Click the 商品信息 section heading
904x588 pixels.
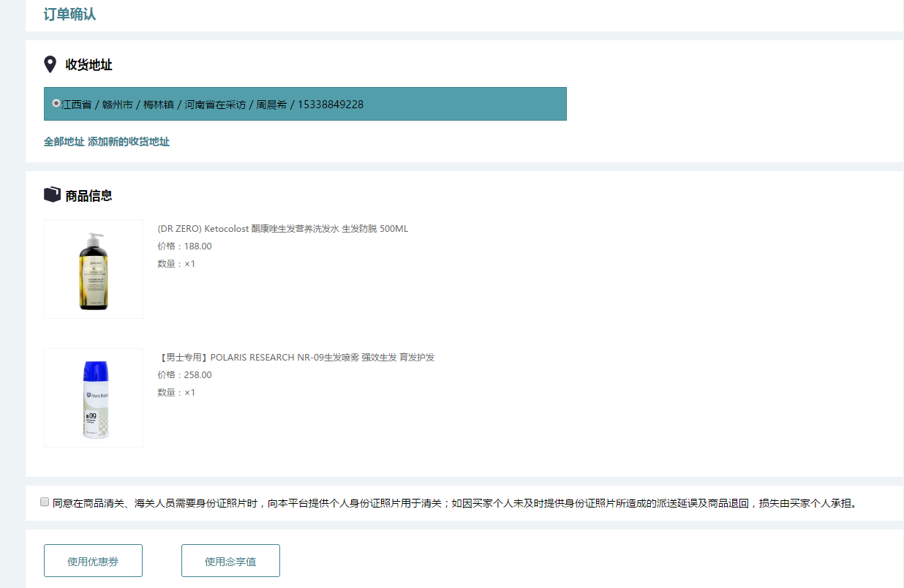tap(88, 196)
